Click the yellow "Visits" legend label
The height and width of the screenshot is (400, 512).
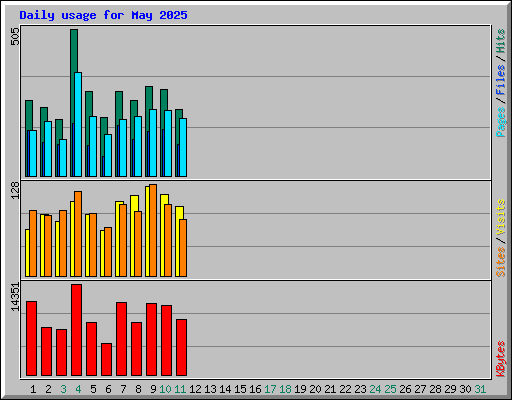[x=500, y=217]
